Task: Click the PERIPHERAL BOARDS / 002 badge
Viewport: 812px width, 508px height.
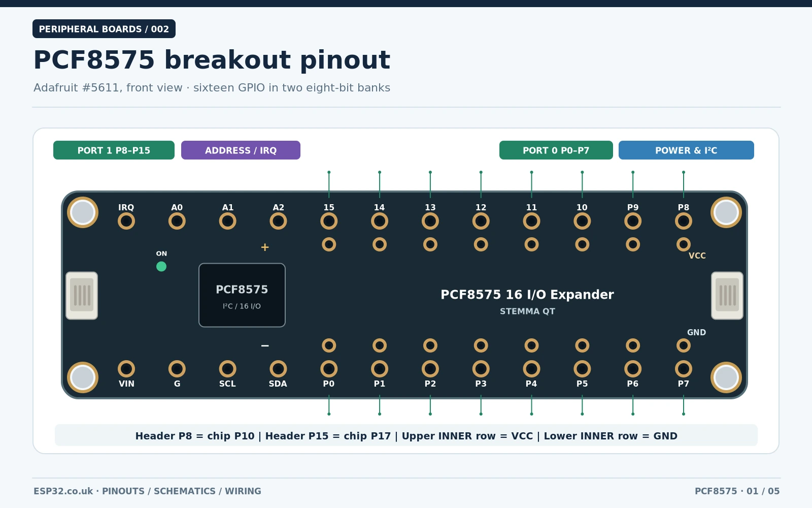Action: 104,29
